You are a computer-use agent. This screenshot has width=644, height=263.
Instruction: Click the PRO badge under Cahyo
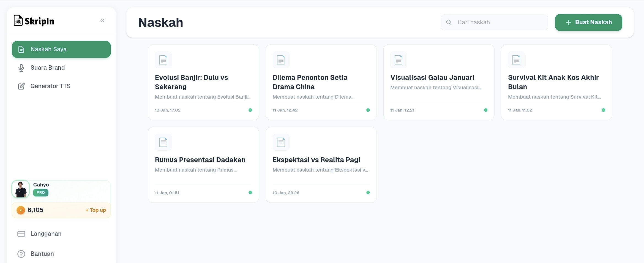40,193
